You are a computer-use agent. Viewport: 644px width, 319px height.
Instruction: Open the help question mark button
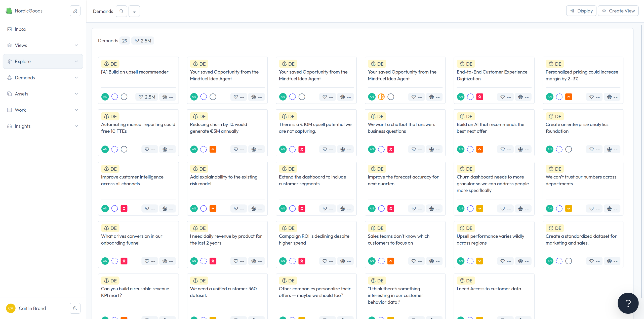(628, 303)
